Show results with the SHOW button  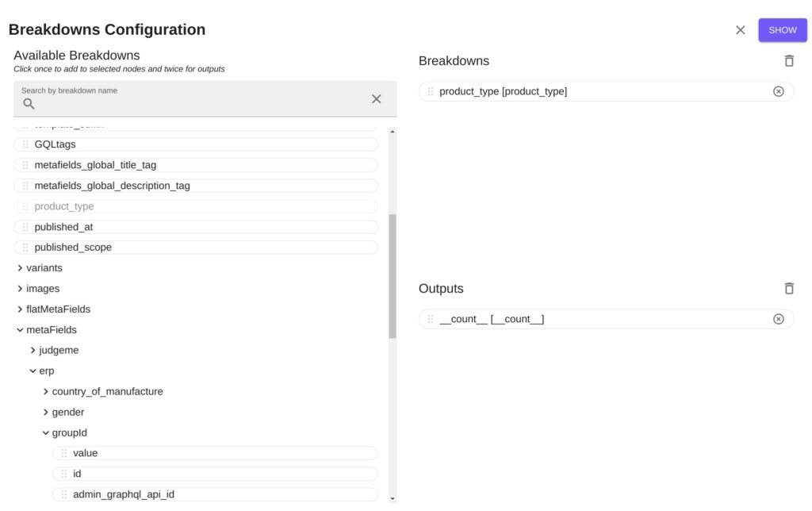point(783,30)
